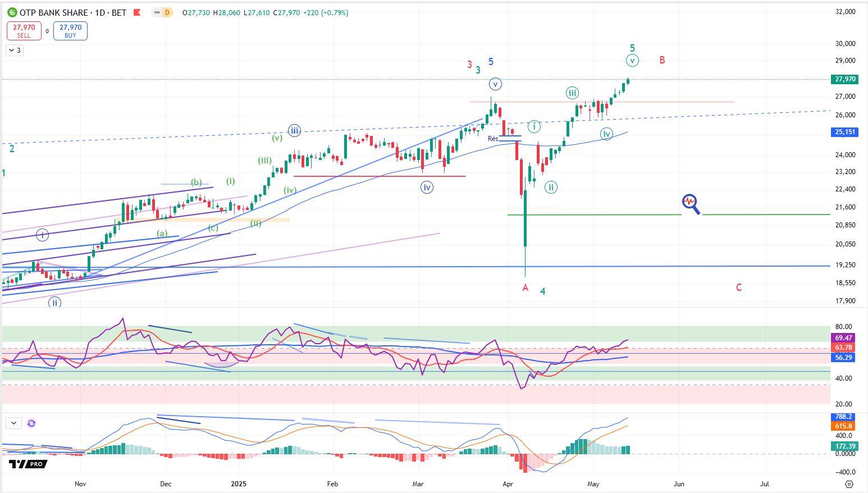The height and width of the screenshot is (493, 868).
Task: Click the 32,000 price axis label
Action: (845, 12)
